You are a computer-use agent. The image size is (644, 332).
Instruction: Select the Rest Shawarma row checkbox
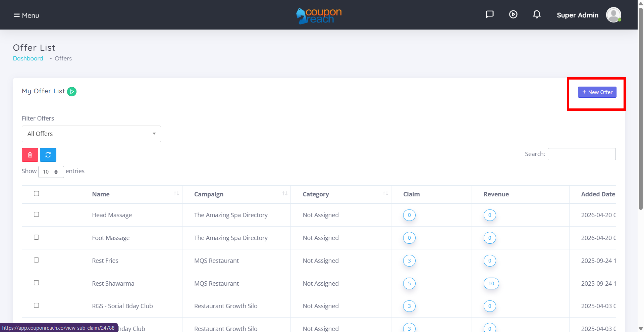tap(36, 283)
